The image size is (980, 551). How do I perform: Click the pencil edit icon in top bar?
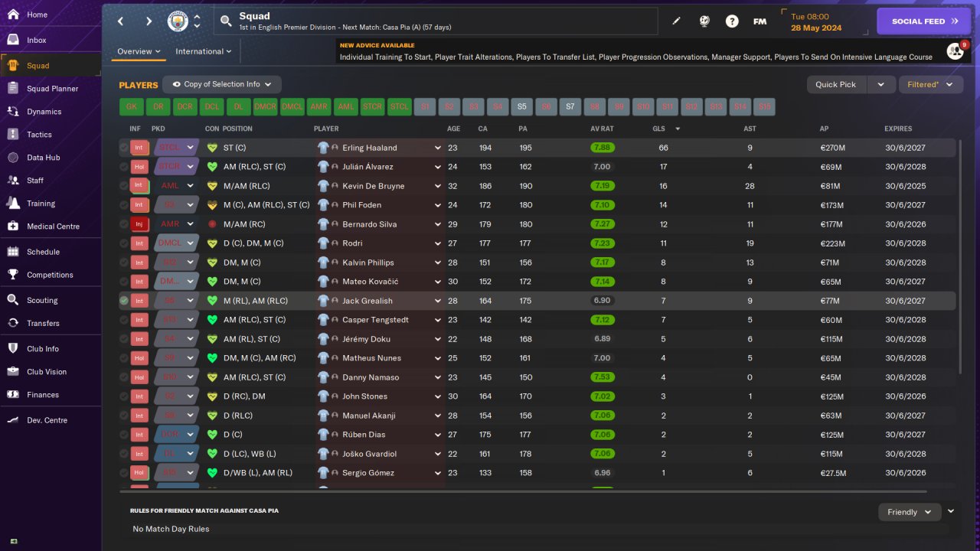pyautogui.click(x=676, y=21)
